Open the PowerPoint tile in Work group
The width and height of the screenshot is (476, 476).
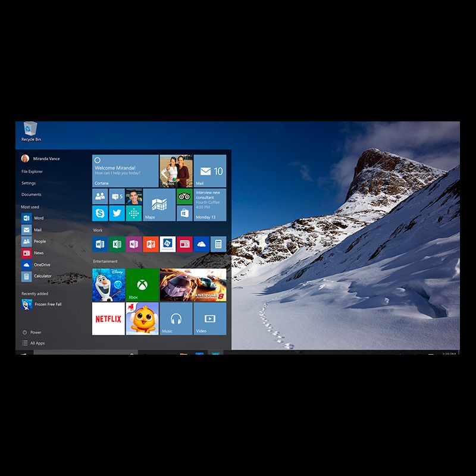(151, 243)
